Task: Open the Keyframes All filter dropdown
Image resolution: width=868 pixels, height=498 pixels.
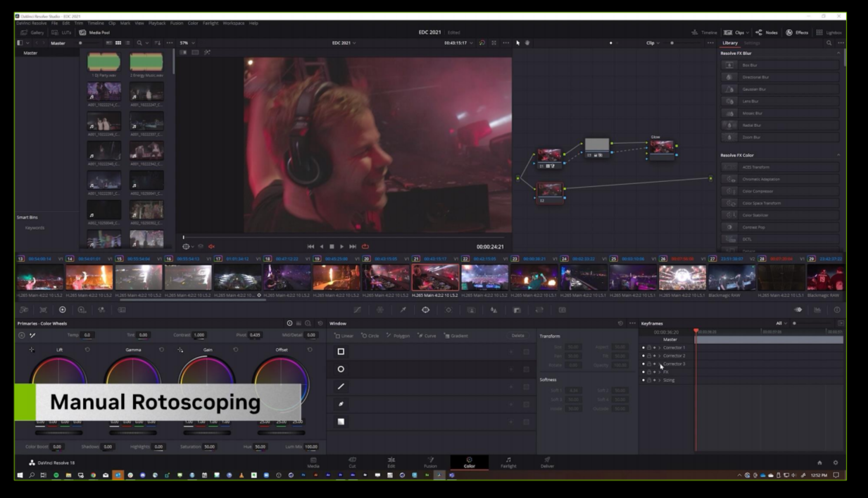Action: pyautogui.click(x=781, y=324)
